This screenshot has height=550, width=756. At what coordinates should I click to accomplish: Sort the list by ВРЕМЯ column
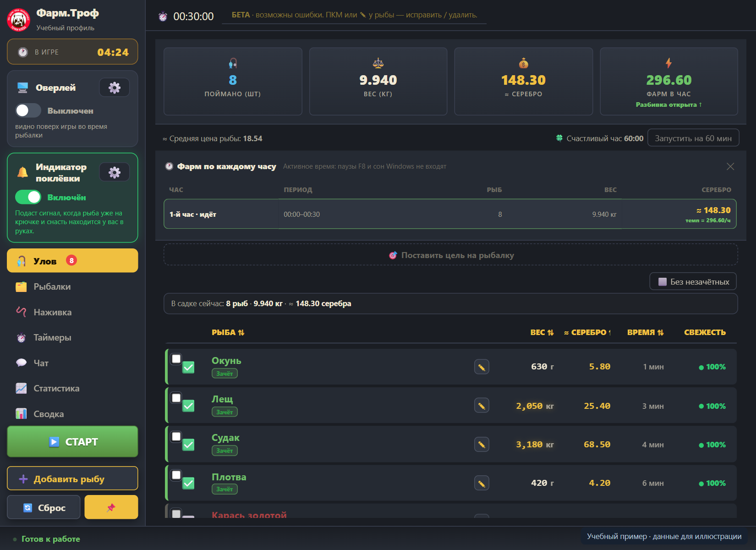click(x=645, y=332)
